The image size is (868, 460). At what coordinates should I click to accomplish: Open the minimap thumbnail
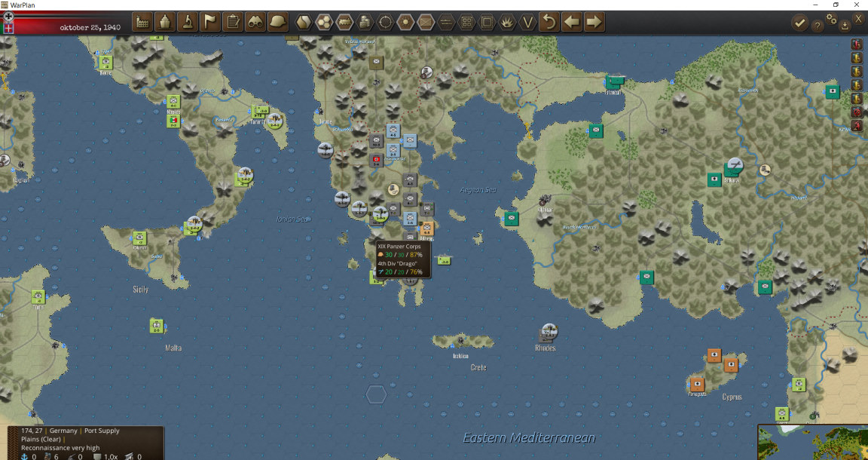coord(812,442)
